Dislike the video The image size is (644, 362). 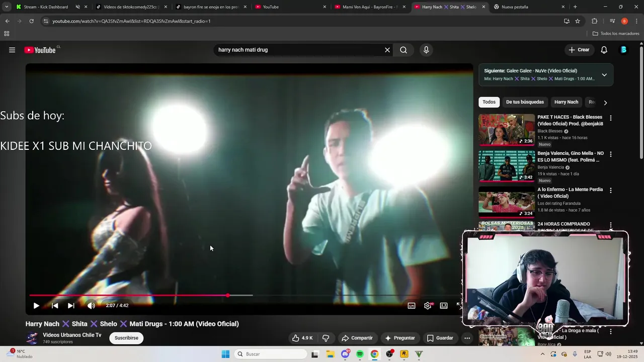326,338
